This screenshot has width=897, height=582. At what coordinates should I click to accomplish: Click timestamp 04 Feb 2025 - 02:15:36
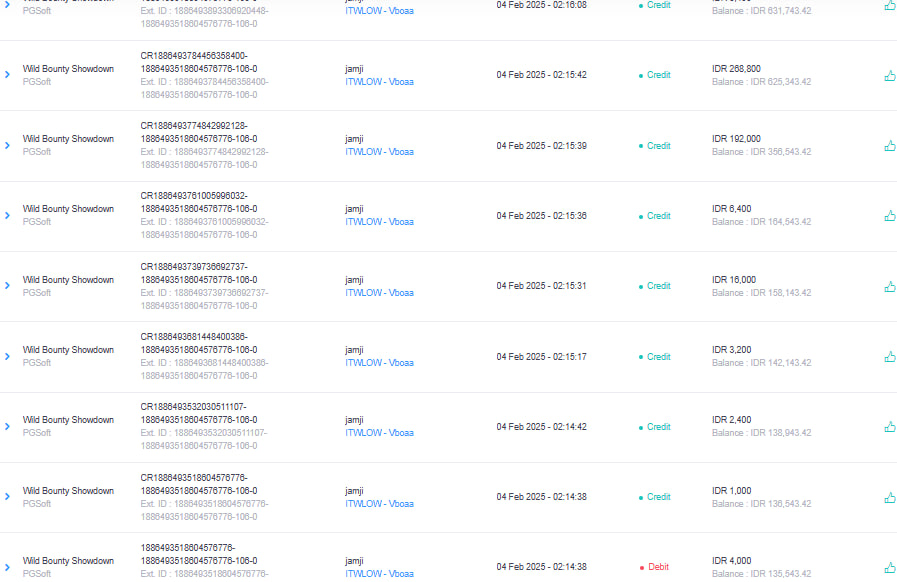541,216
